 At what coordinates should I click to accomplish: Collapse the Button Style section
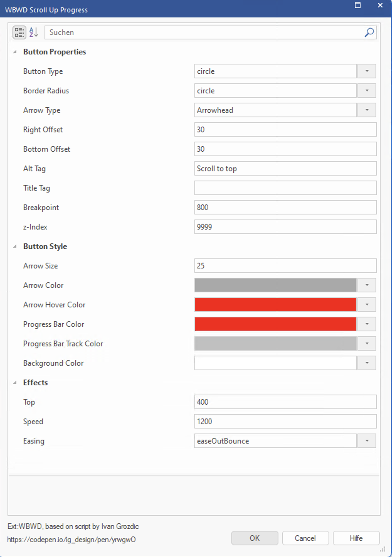(x=15, y=246)
